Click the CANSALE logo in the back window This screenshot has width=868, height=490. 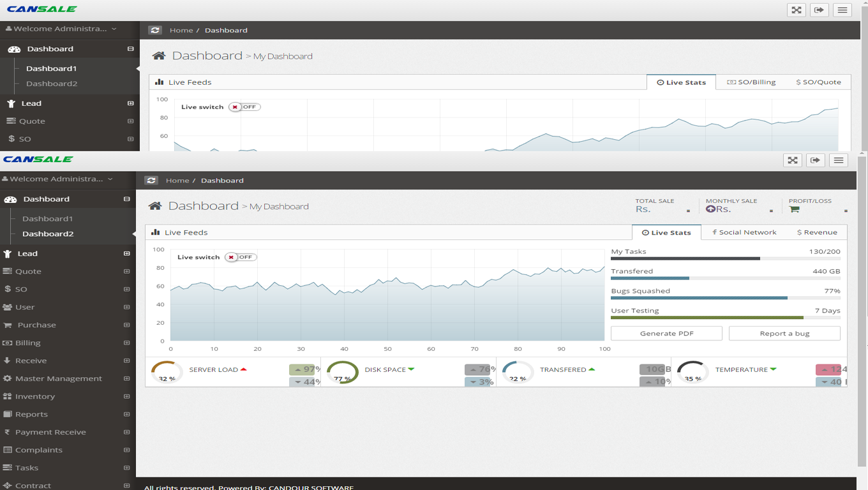tap(42, 9)
